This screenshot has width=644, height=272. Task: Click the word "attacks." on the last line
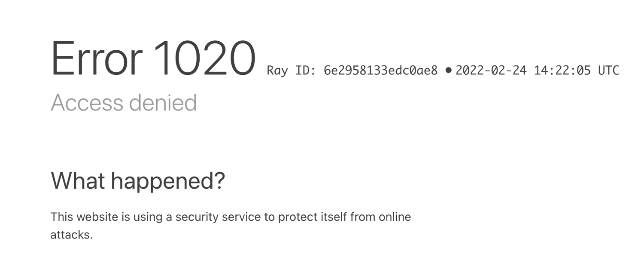(x=72, y=235)
